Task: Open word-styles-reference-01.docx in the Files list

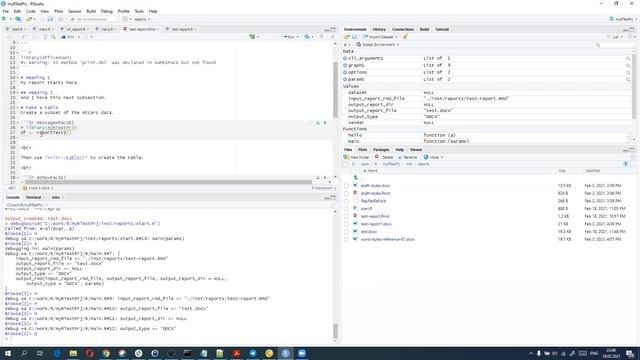Action: [x=387, y=240]
